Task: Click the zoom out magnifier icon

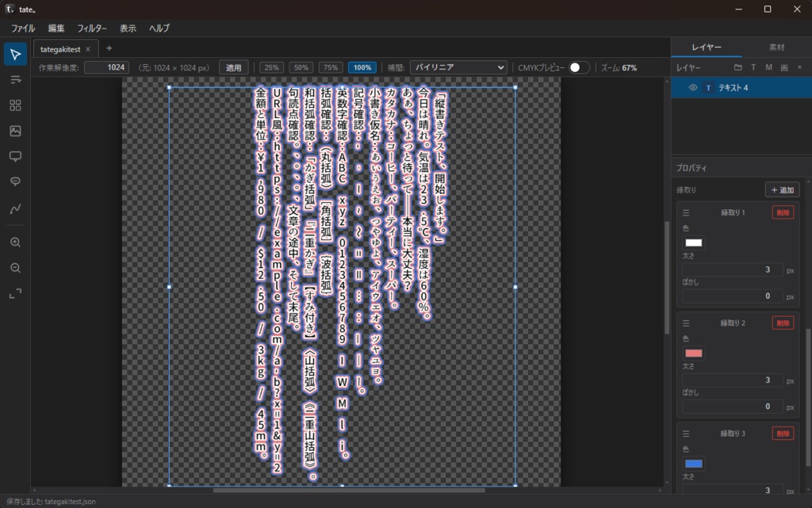Action: pos(15,267)
